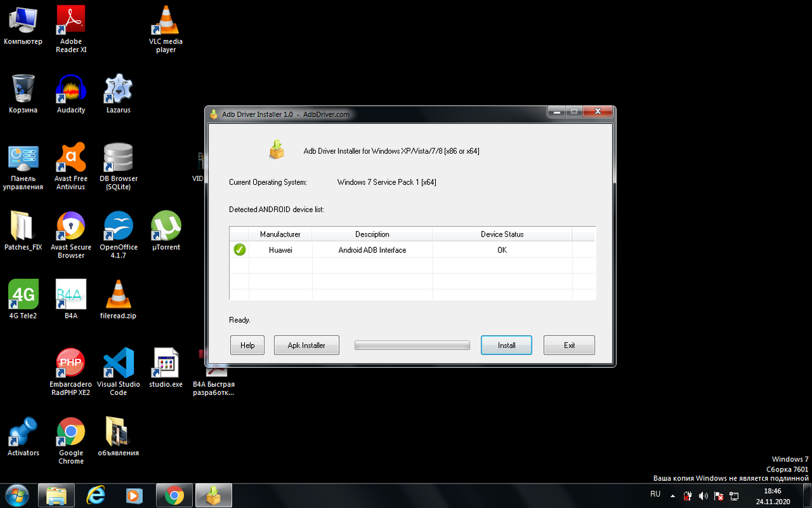Click the Description column header
The width and height of the screenshot is (812, 508).
(372, 234)
